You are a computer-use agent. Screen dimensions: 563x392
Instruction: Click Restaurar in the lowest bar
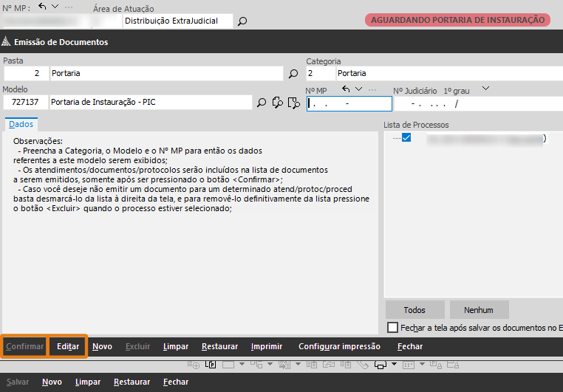[132, 382]
